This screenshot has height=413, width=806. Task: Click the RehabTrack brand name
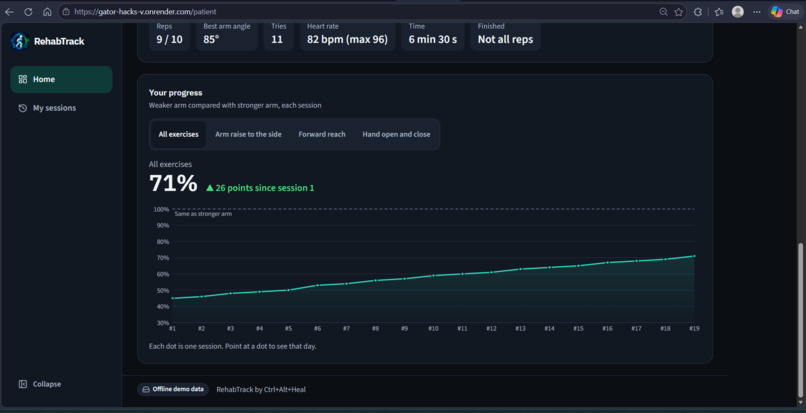coord(59,42)
